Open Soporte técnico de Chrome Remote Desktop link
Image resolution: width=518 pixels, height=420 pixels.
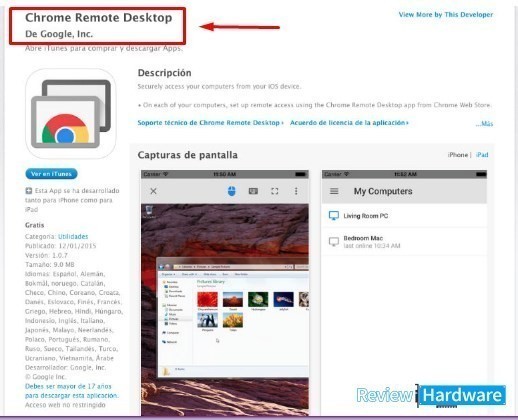pyautogui.click(x=210, y=123)
